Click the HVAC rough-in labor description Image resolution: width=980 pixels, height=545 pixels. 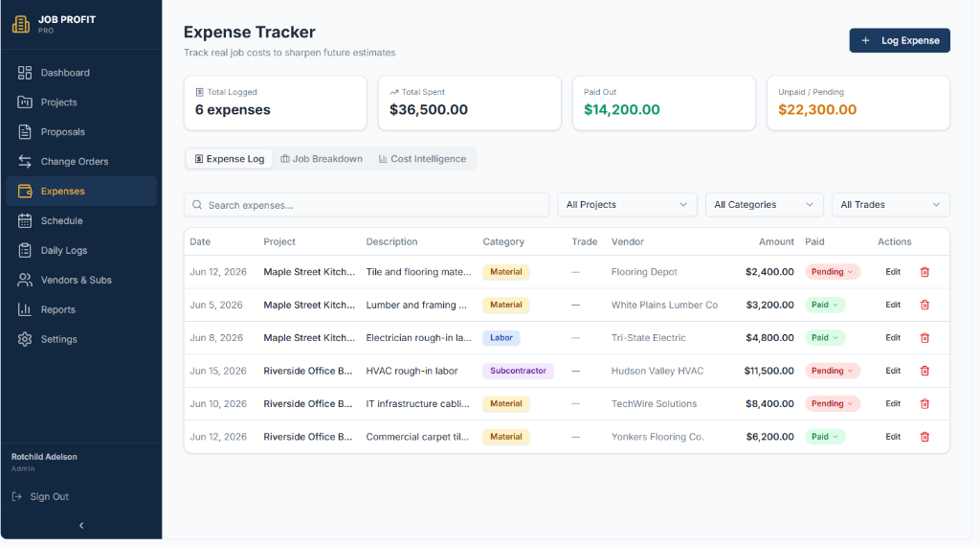point(412,371)
